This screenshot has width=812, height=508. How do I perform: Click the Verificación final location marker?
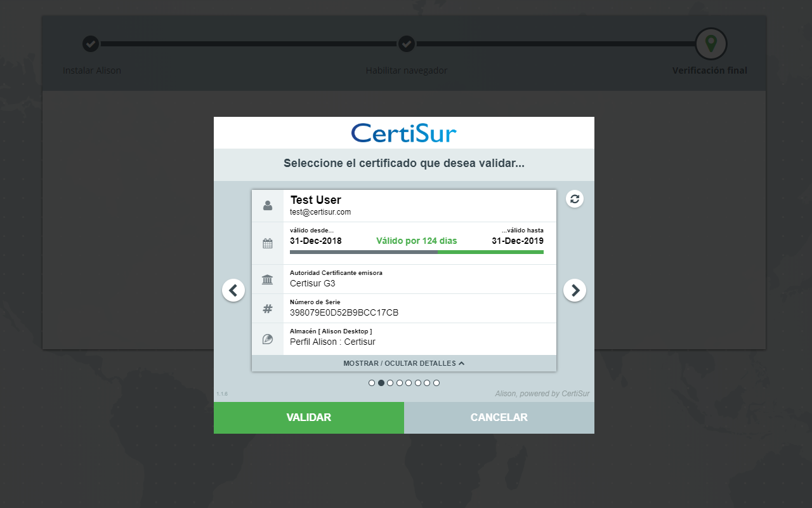[x=711, y=44]
